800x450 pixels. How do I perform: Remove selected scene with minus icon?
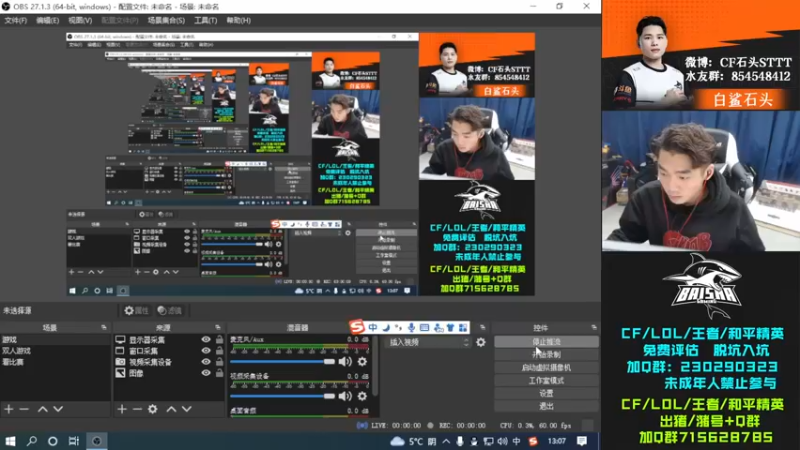tap(24, 409)
